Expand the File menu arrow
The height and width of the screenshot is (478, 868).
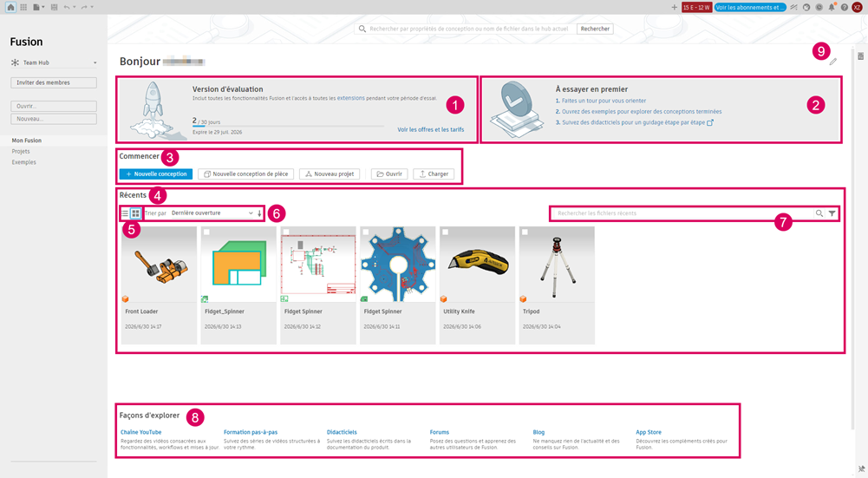(43, 7)
